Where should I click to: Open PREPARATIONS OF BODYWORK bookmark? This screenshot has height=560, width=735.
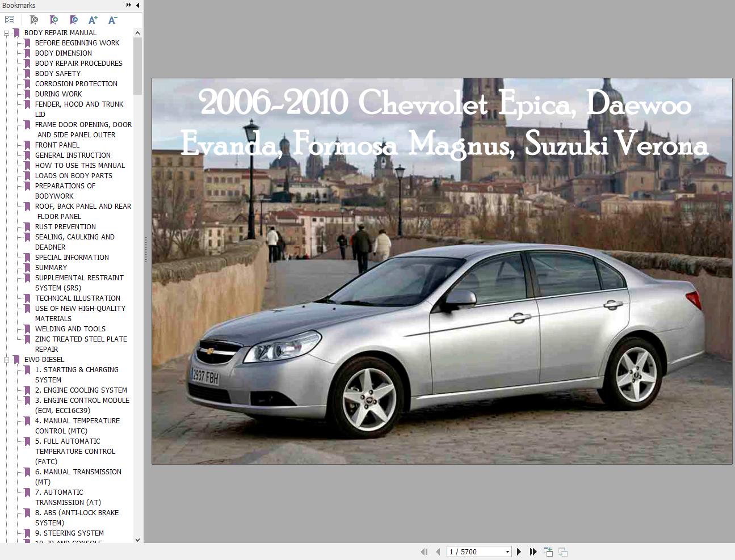65,191
